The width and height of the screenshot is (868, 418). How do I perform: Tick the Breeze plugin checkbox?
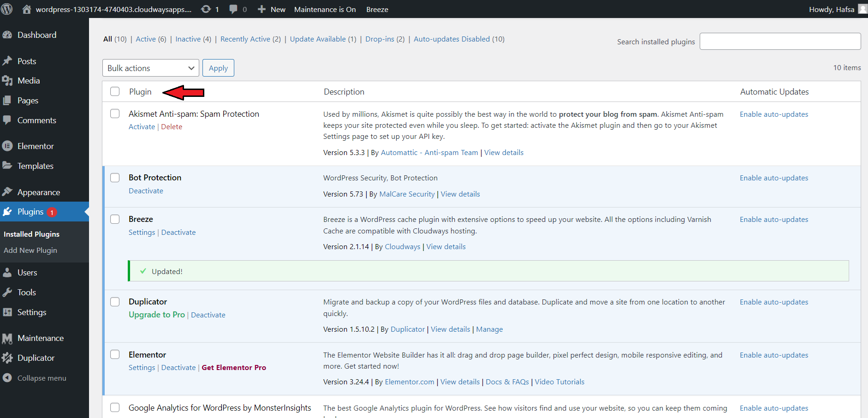click(115, 219)
